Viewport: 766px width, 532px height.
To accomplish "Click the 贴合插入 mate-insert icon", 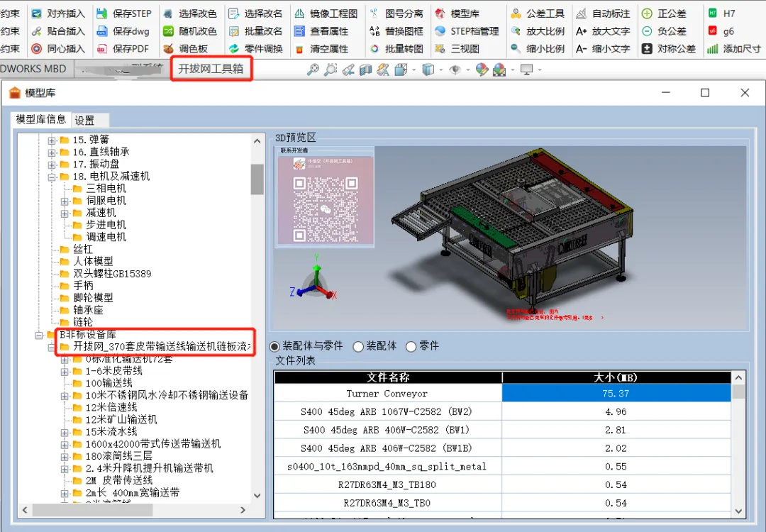I will tap(36, 31).
